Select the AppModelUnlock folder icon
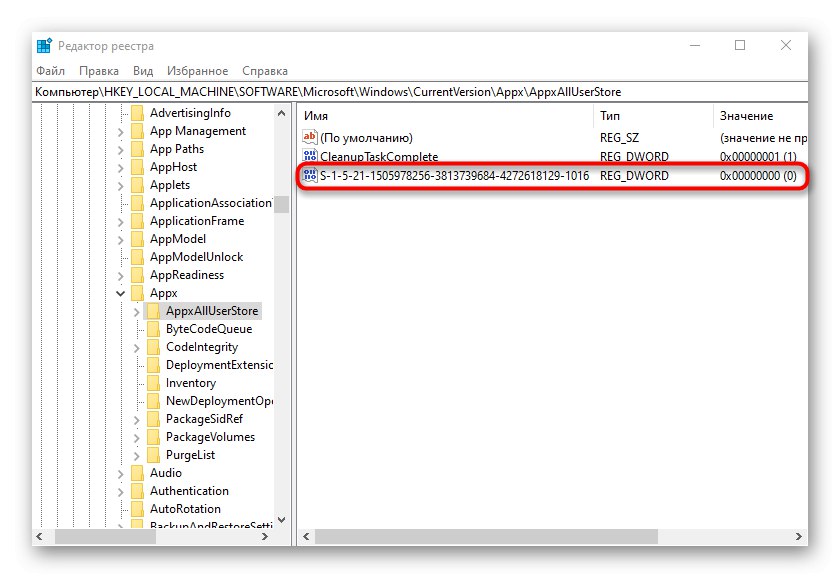 (x=138, y=257)
